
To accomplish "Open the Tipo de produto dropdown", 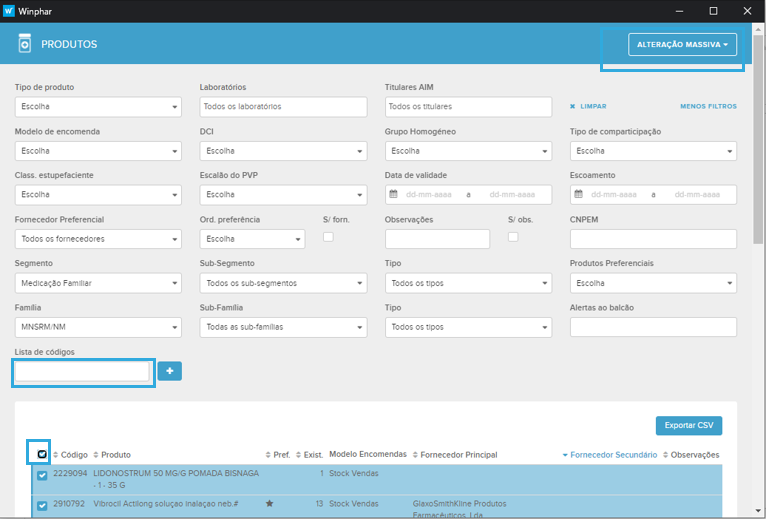I will point(97,107).
